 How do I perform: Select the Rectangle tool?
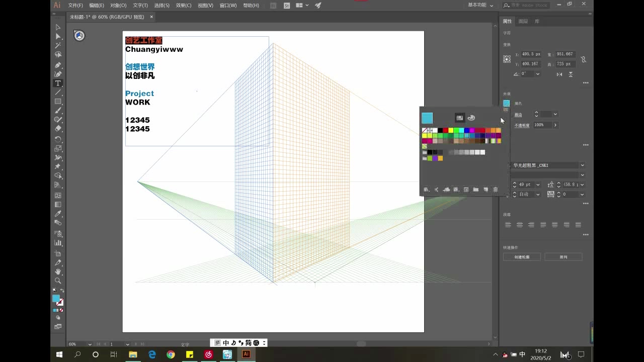[x=58, y=102]
